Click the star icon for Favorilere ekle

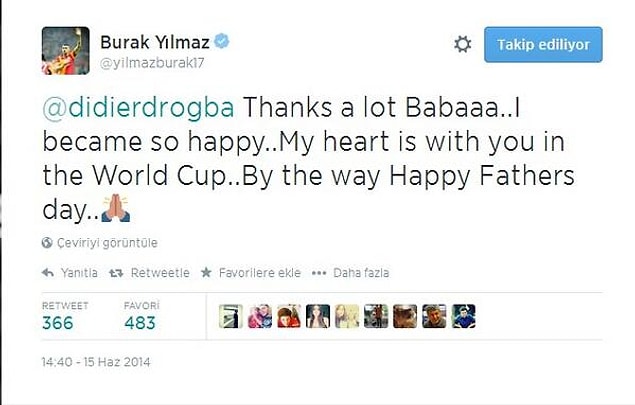pos(206,273)
